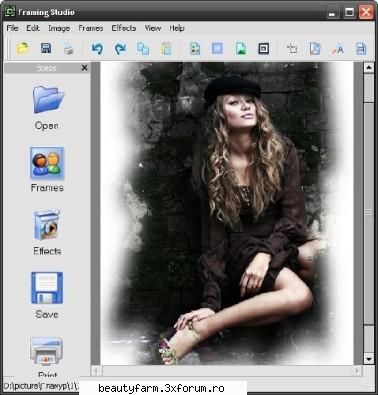Click the frame picture toolbar icon

tap(195, 49)
